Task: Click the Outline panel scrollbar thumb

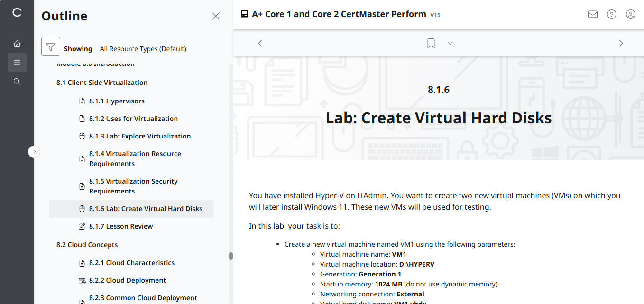Action: point(231,256)
